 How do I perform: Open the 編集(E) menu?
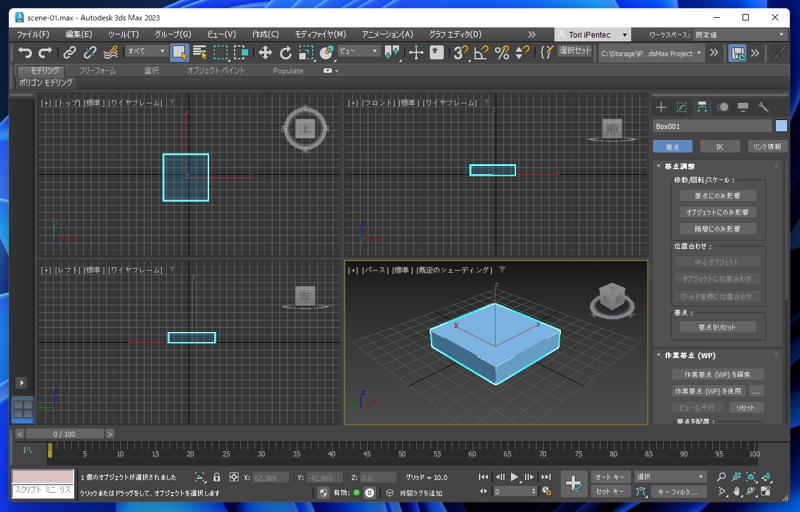point(79,35)
